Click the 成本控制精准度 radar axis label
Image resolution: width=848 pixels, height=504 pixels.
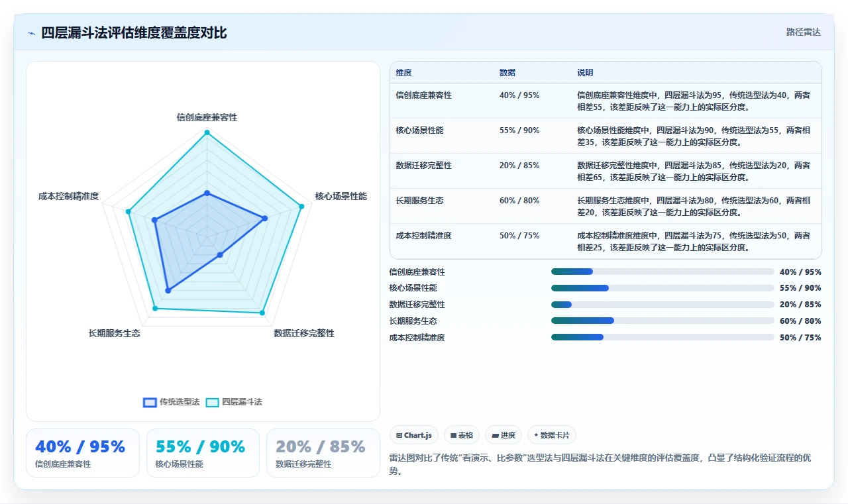coord(69,196)
